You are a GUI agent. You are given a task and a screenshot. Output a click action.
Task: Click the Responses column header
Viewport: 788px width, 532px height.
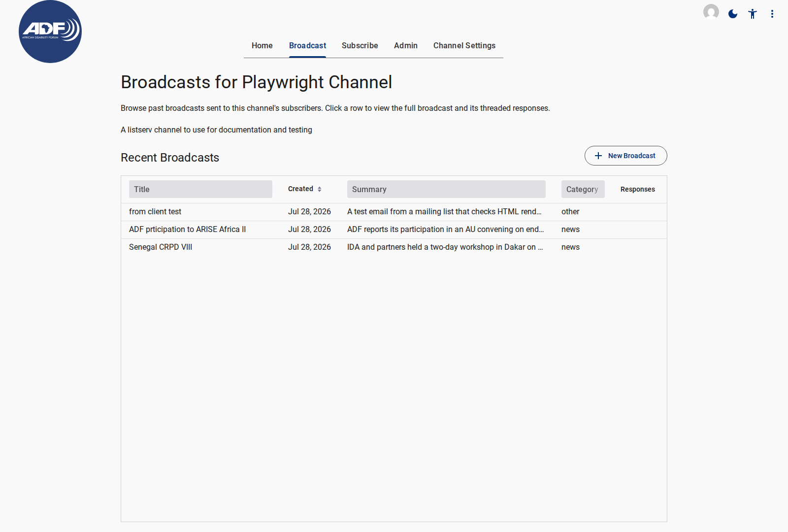pos(638,189)
